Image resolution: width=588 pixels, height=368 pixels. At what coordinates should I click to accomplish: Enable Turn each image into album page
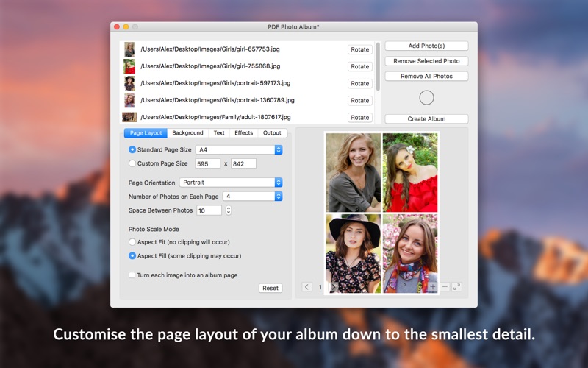(x=132, y=275)
